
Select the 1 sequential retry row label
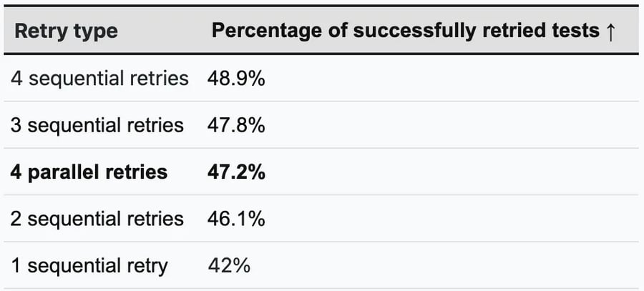89,266
